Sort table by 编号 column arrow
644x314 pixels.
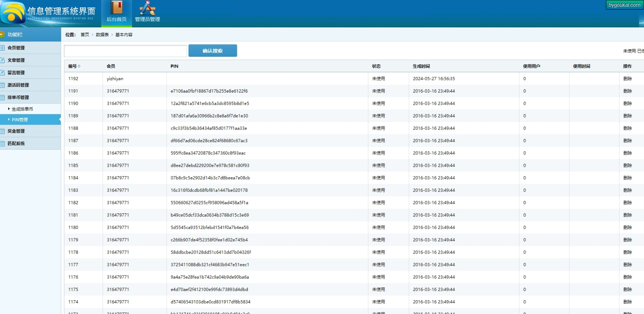79,66
